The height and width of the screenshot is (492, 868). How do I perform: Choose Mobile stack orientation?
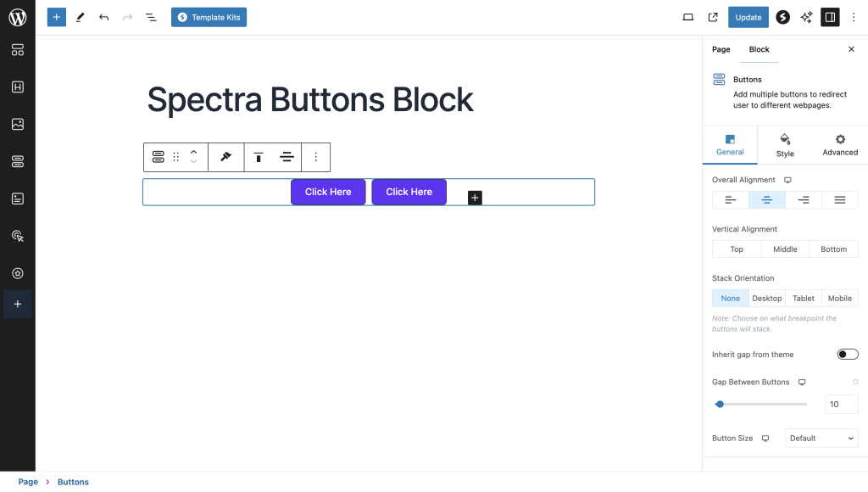[x=839, y=298]
